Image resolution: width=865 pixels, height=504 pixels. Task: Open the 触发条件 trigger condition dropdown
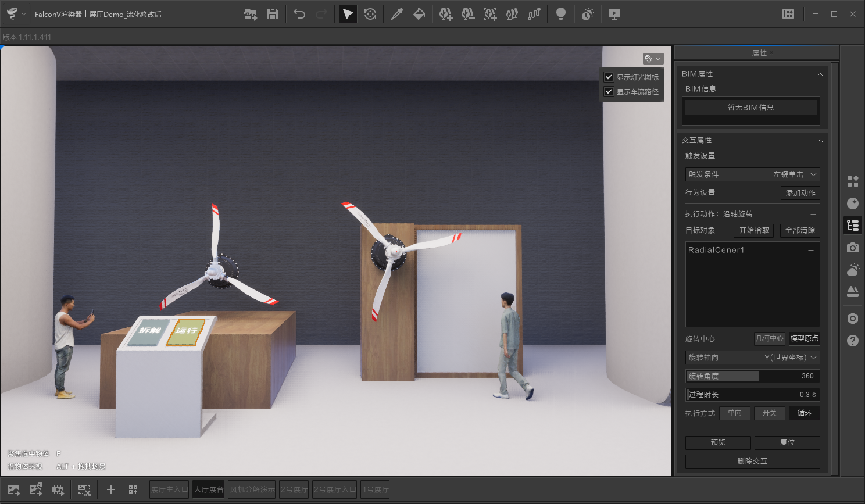(x=752, y=174)
